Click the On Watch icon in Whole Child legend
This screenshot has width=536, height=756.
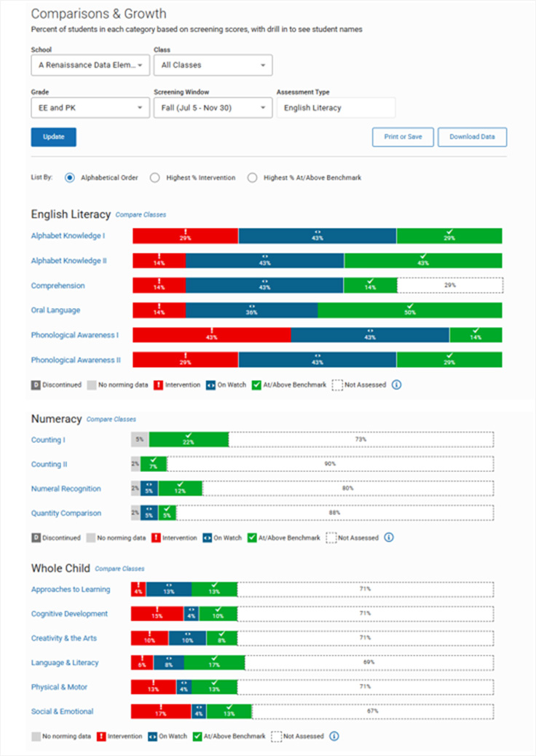(x=152, y=736)
